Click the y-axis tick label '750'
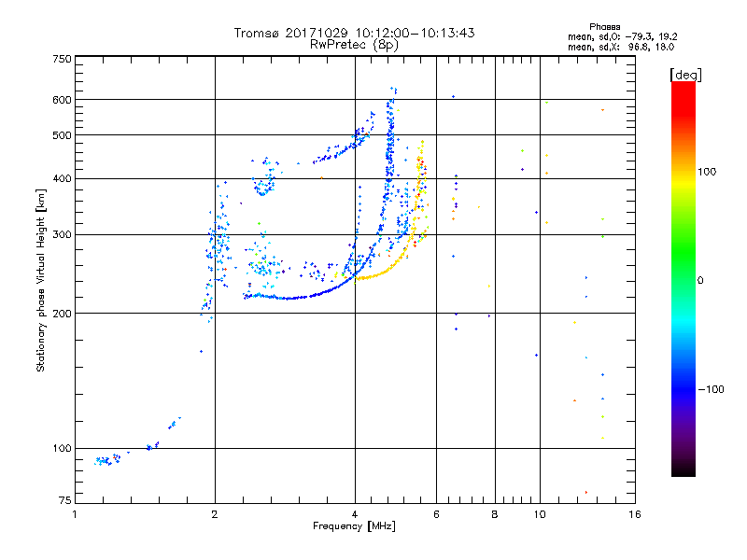The width and height of the screenshot is (747, 560). click(62, 59)
